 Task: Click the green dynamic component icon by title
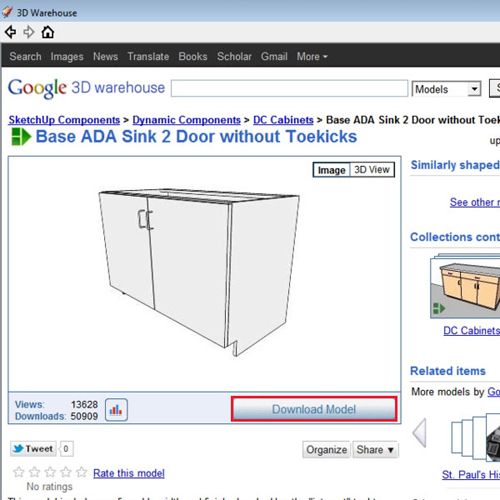tap(21, 137)
